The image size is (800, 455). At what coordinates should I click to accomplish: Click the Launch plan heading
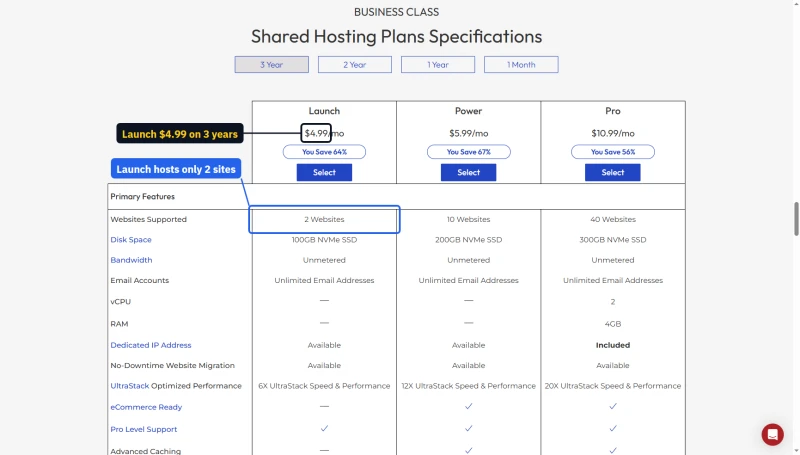[x=324, y=111]
